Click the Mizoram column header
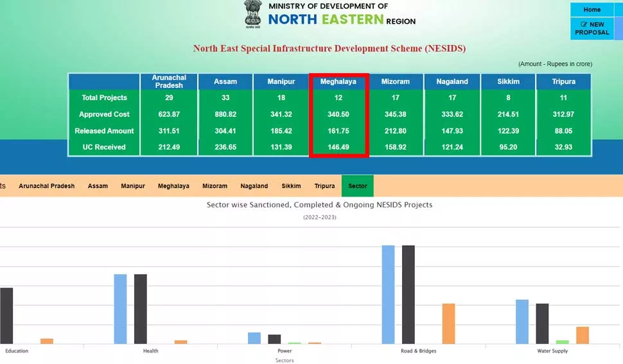 coord(396,82)
